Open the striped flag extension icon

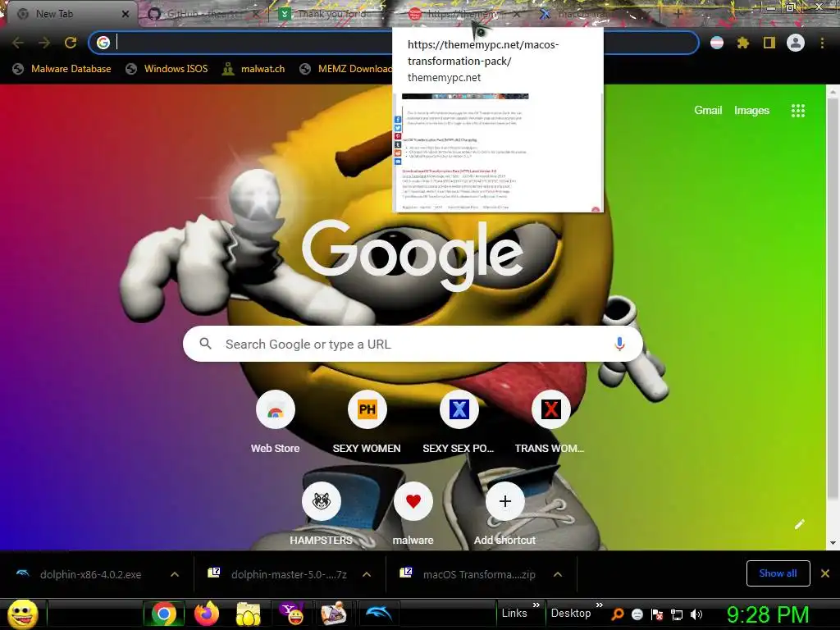pyautogui.click(x=717, y=43)
